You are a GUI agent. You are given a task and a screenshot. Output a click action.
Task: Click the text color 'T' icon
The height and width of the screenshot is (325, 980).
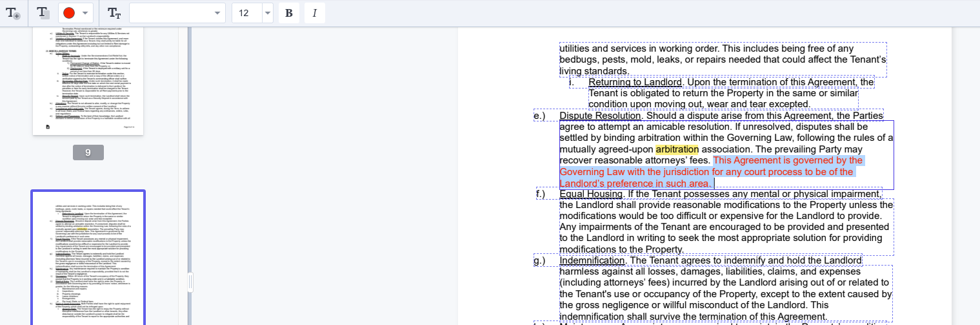click(x=43, y=13)
